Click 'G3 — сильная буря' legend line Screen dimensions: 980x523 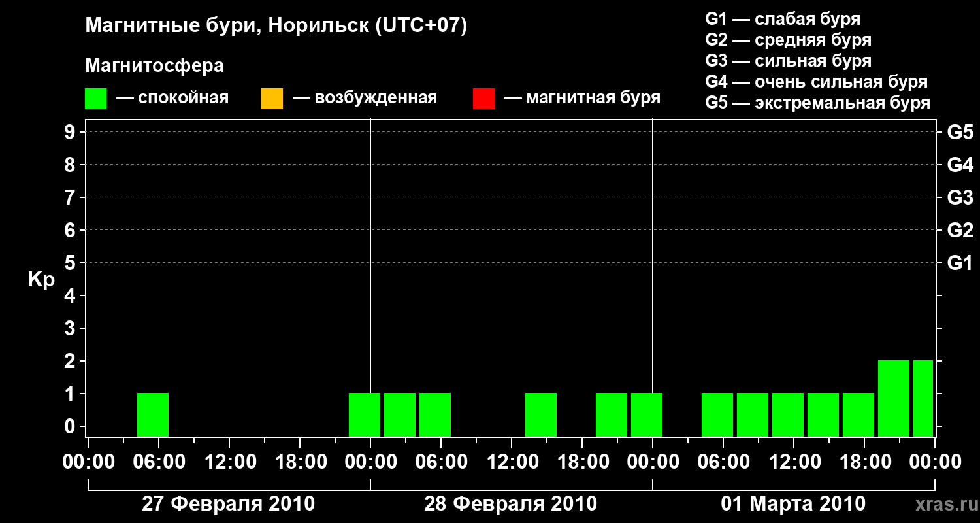(789, 61)
